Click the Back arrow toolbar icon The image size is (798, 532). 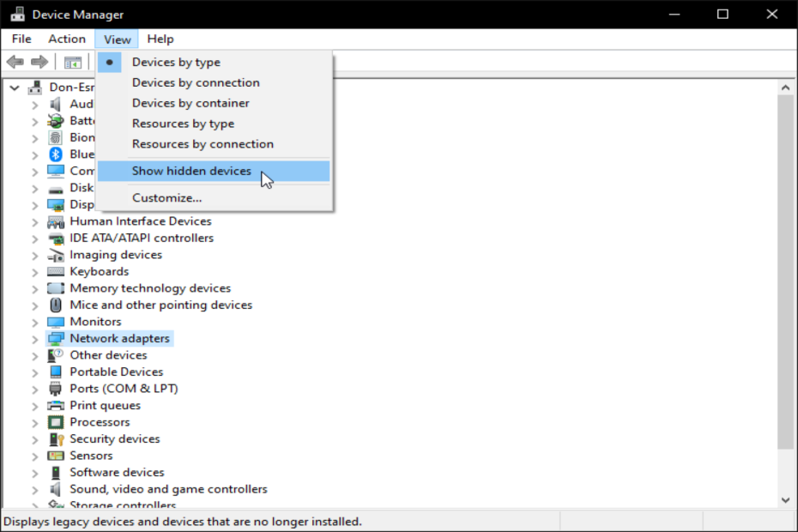[15, 62]
